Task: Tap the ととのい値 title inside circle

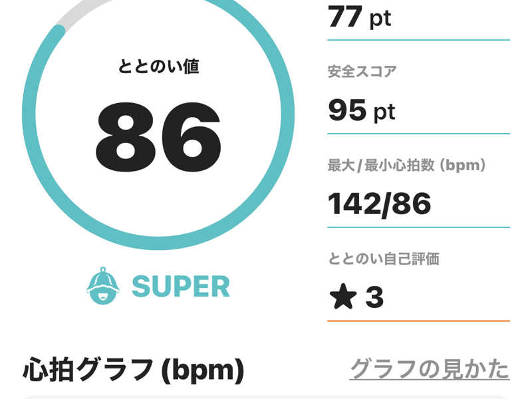Action: coord(158,66)
